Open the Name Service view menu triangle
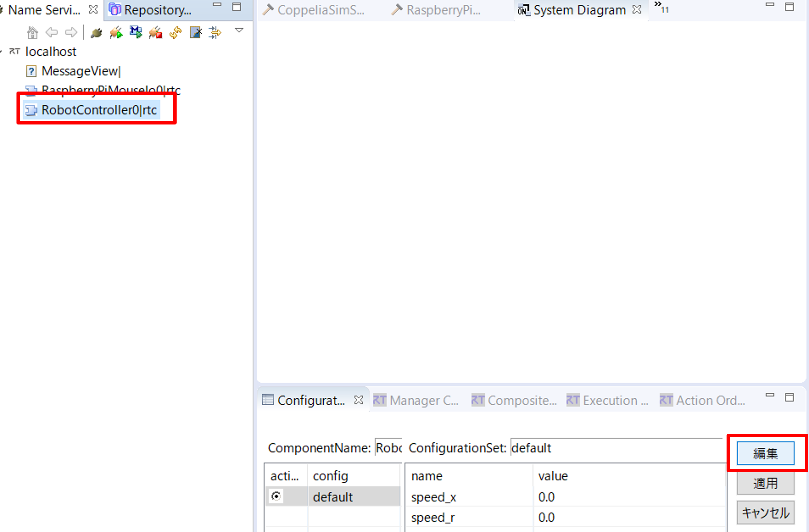The height and width of the screenshot is (532, 809). (239, 30)
